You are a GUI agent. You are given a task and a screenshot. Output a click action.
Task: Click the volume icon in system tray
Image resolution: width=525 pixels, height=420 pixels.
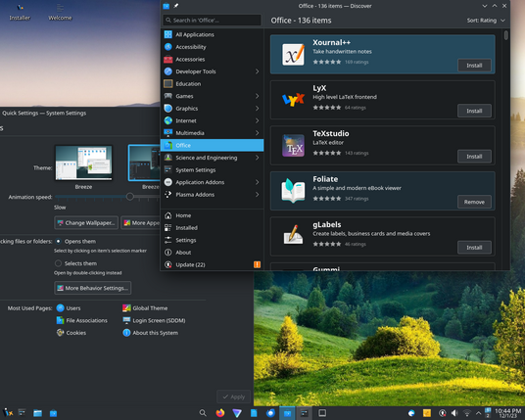point(454,413)
